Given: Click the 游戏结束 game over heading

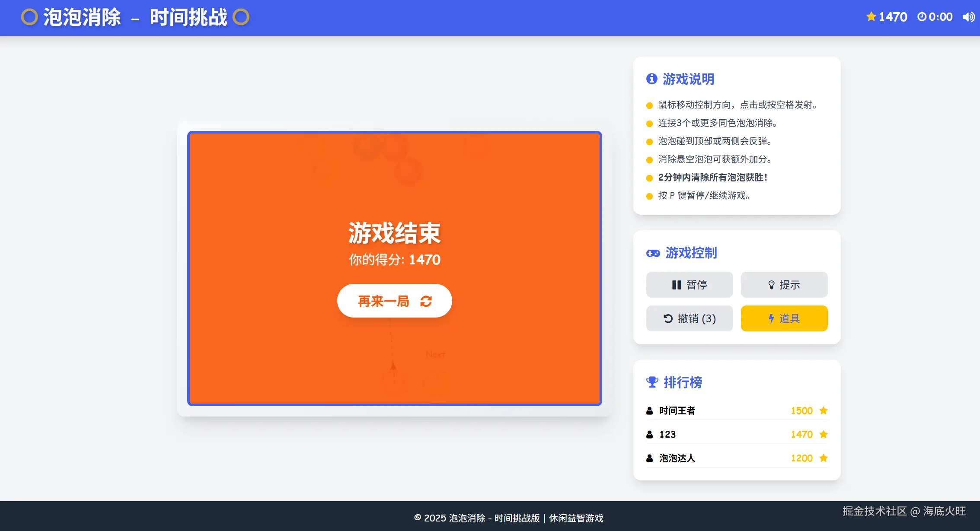Looking at the screenshot, I should pyautogui.click(x=394, y=233).
